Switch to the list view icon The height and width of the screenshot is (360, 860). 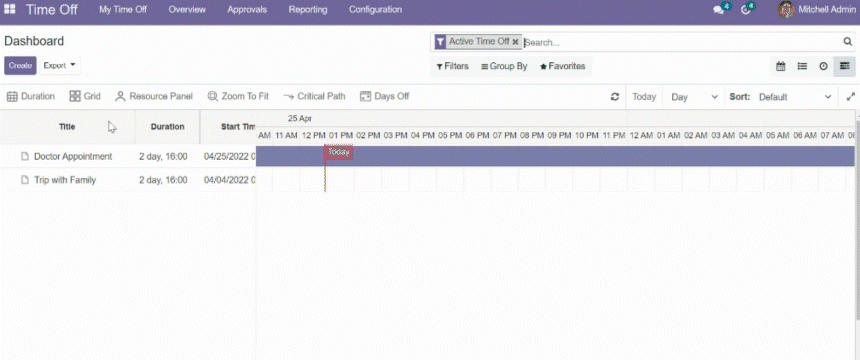[802, 66]
